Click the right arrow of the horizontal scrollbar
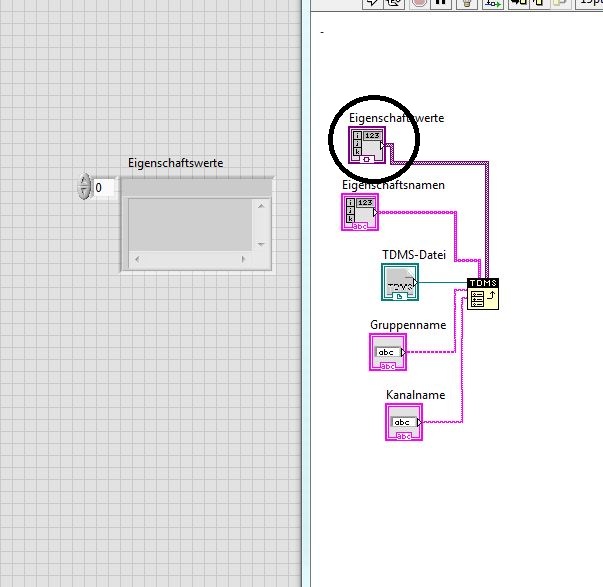 (x=243, y=259)
